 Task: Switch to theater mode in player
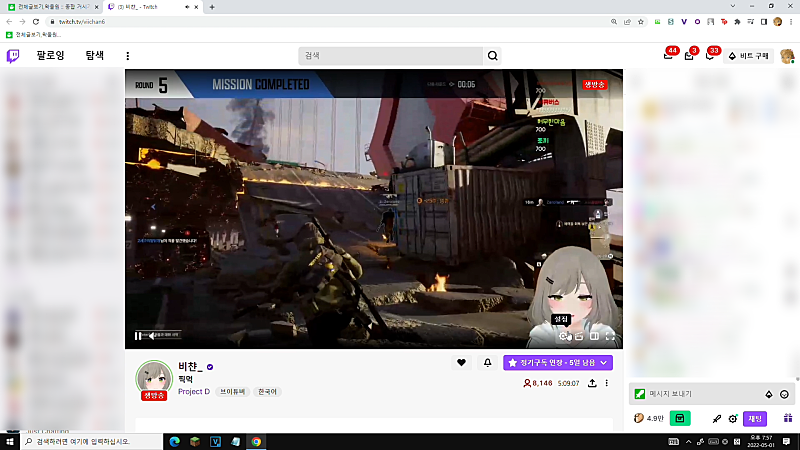click(x=594, y=336)
